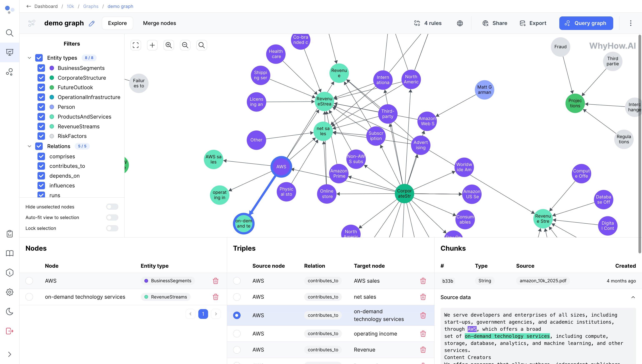Collapse the Source data section chevron
Screen dimensions: 642x364
633,297
